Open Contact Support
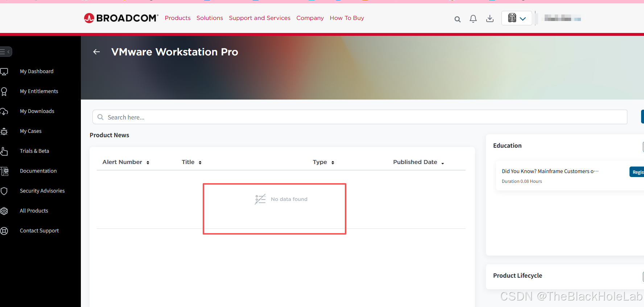The image size is (644, 307). [x=39, y=231]
